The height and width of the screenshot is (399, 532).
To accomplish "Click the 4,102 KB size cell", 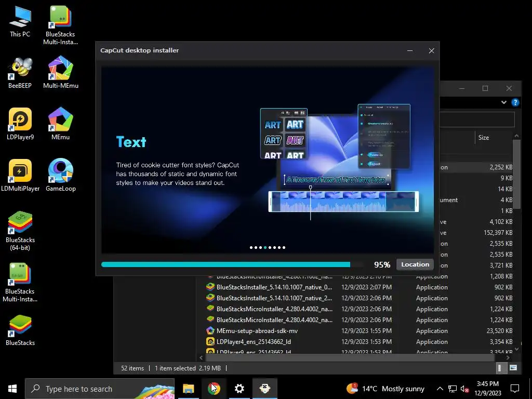I will [501, 221].
